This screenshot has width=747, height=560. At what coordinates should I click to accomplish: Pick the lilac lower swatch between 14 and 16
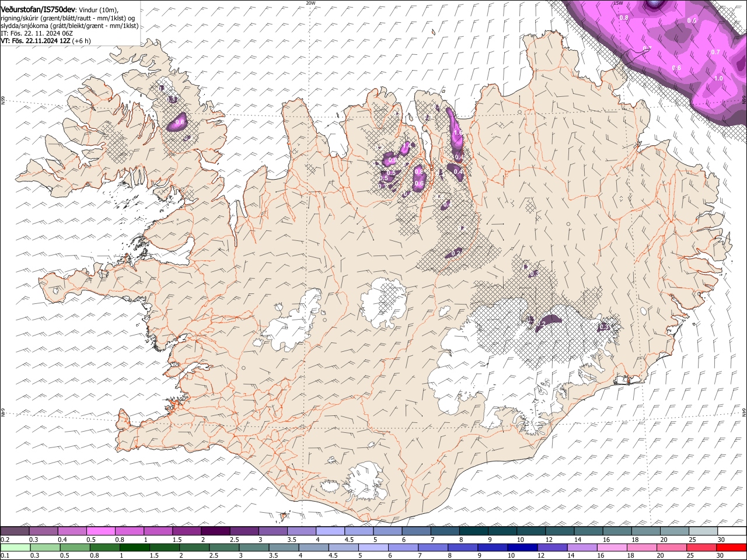[581, 548]
